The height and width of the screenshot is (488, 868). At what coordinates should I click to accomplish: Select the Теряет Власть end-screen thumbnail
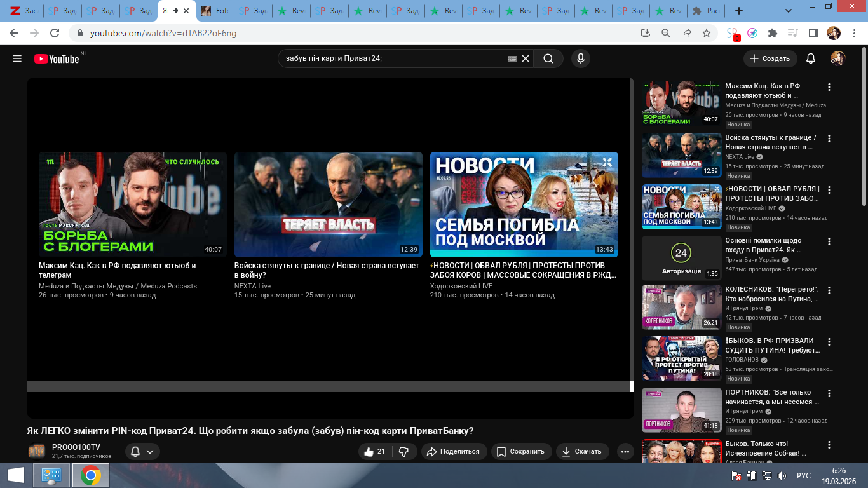[328, 204]
